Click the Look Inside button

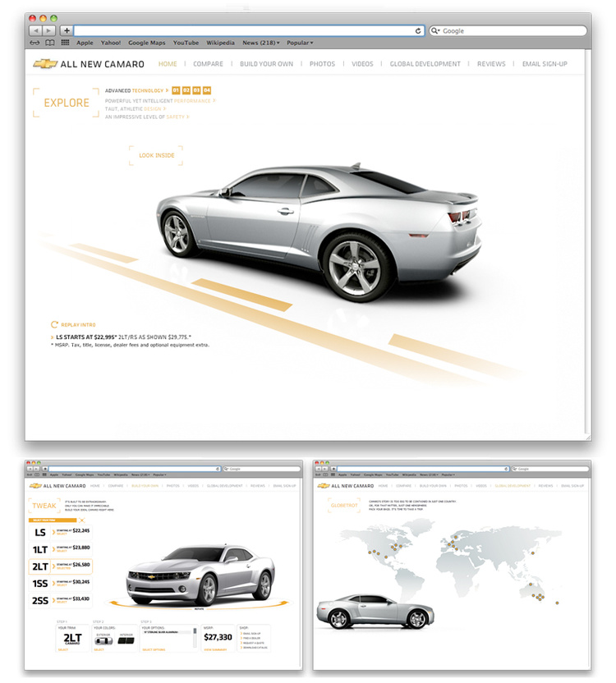(x=156, y=155)
